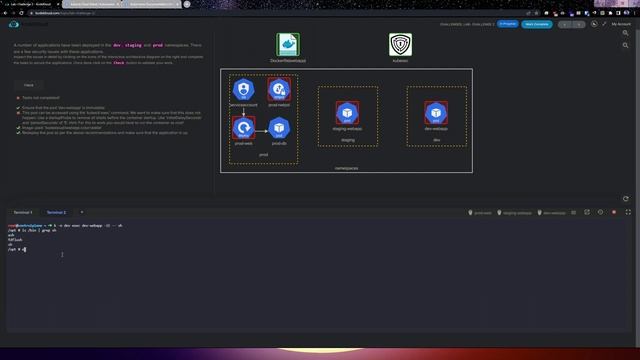Go to next lab with right arrow
Viewport: 640px width, 360px height.
coord(579,24)
